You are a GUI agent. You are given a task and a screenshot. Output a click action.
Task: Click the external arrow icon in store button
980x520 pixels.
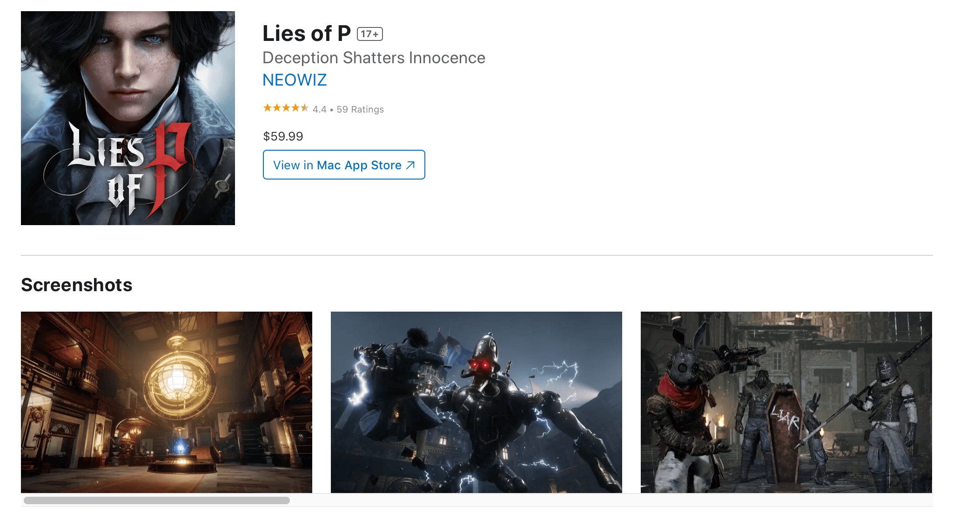(x=410, y=165)
